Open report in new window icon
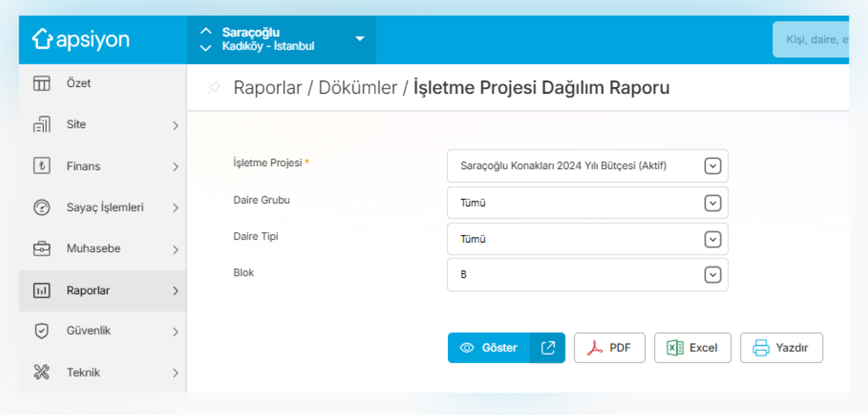The image size is (868, 415). point(547,348)
